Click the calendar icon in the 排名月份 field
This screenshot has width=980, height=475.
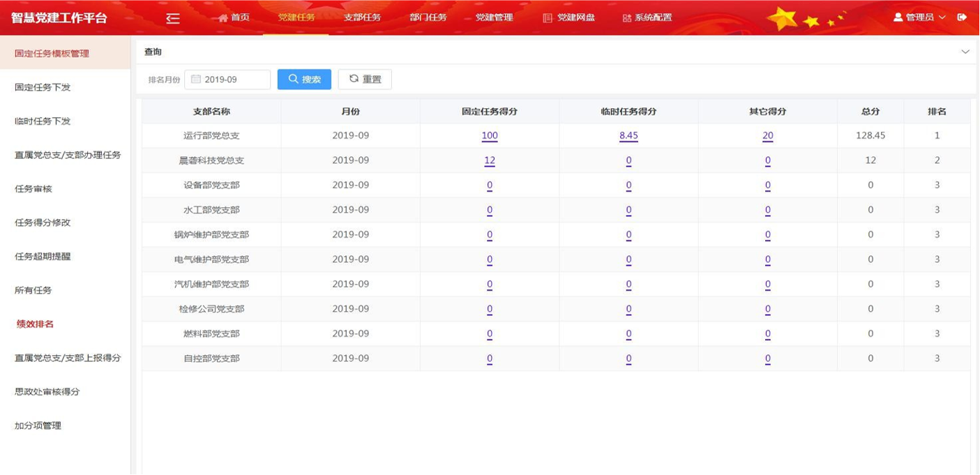click(x=196, y=80)
